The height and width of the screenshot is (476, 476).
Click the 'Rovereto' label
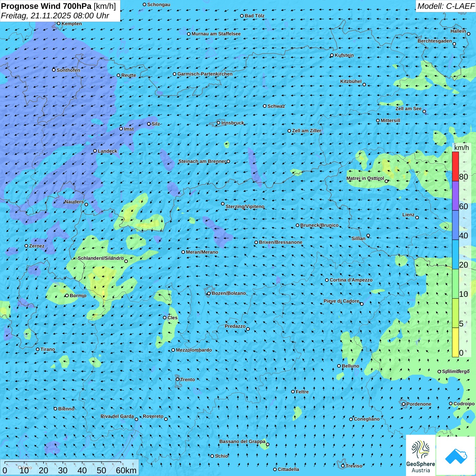(x=153, y=416)
